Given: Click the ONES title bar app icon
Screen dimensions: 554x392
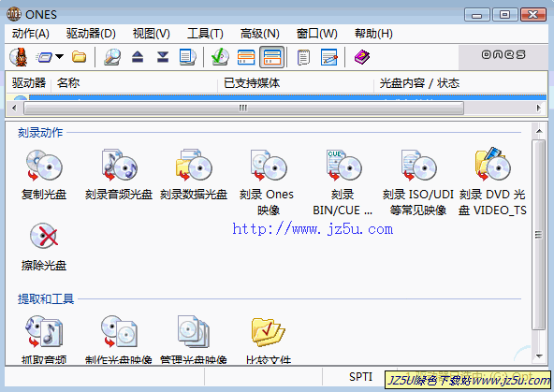Looking at the screenshot, I should point(14,14).
